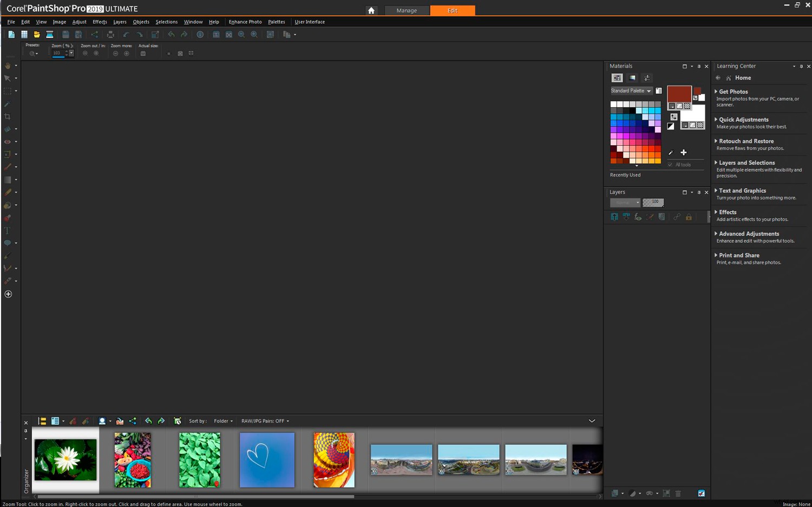
Task: Toggle the All tools checkbox in Materials
Action: (x=670, y=165)
